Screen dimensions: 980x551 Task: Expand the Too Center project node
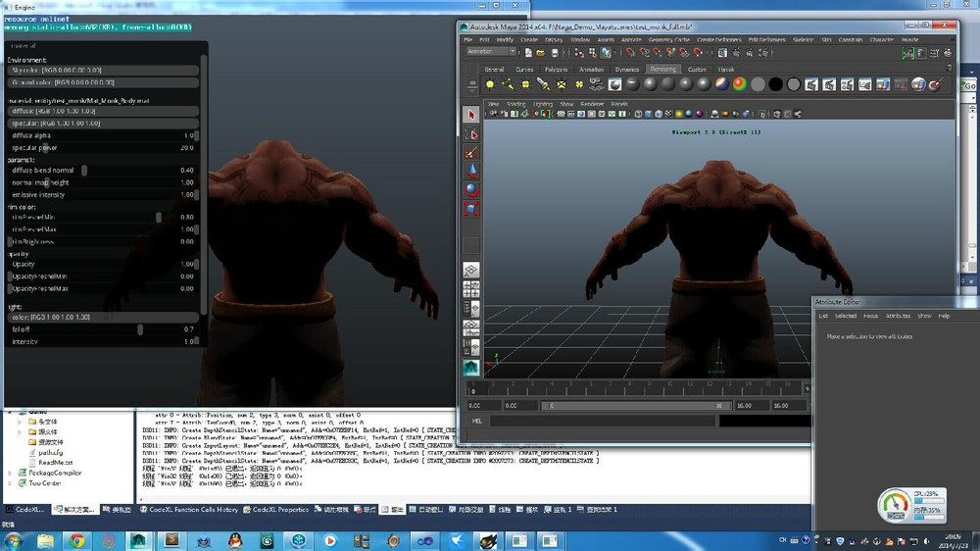[10, 482]
